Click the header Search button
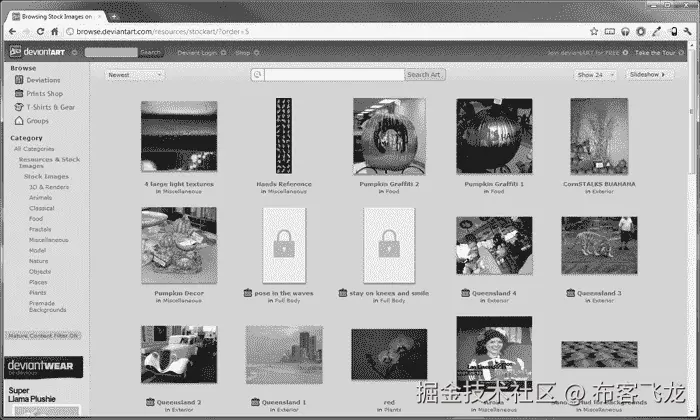This screenshot has height=420, width=700. point(151,53)
